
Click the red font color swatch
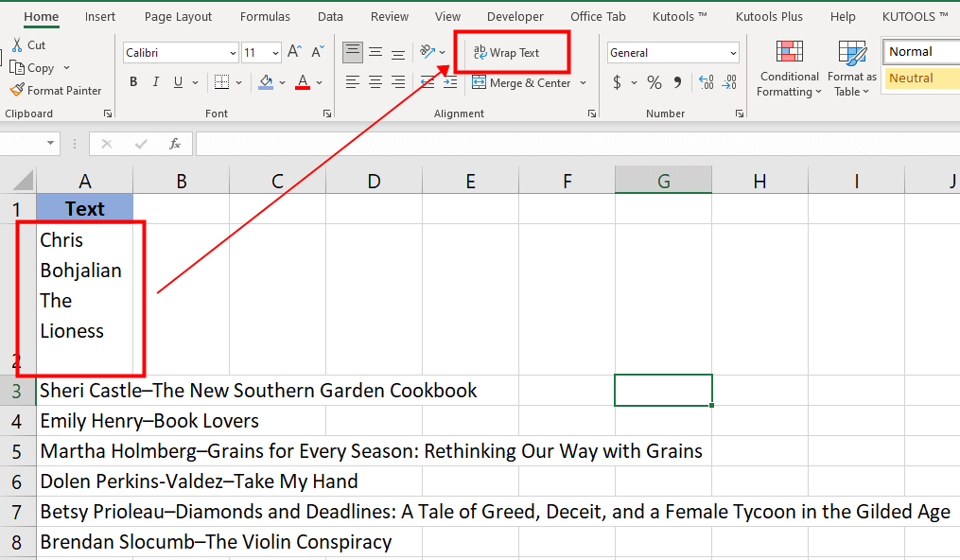click(303, 82)
